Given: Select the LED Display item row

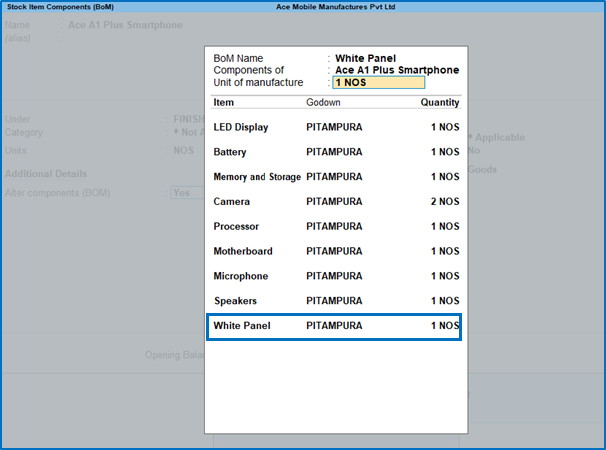Looking at the screenshot, I should (x=241, y=127).
